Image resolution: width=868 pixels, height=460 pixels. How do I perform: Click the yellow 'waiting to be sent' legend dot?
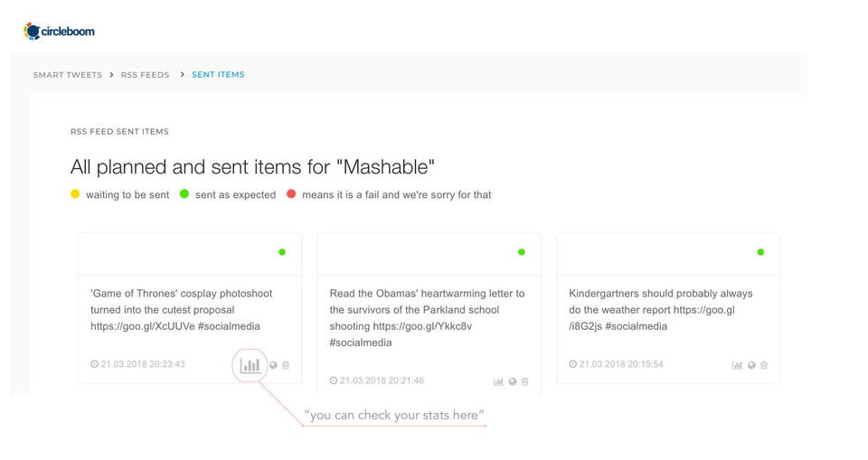pos(75,194)
